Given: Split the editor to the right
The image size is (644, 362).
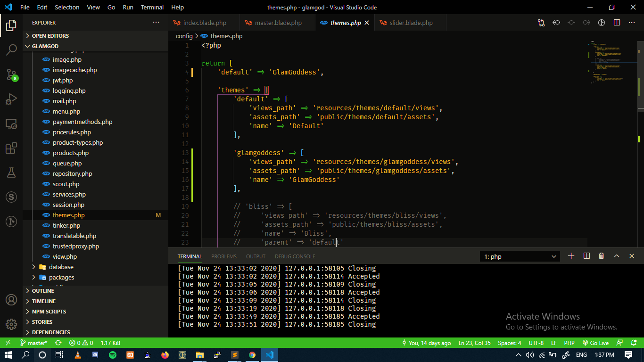Looking at the screenshot, I should 617,23.
